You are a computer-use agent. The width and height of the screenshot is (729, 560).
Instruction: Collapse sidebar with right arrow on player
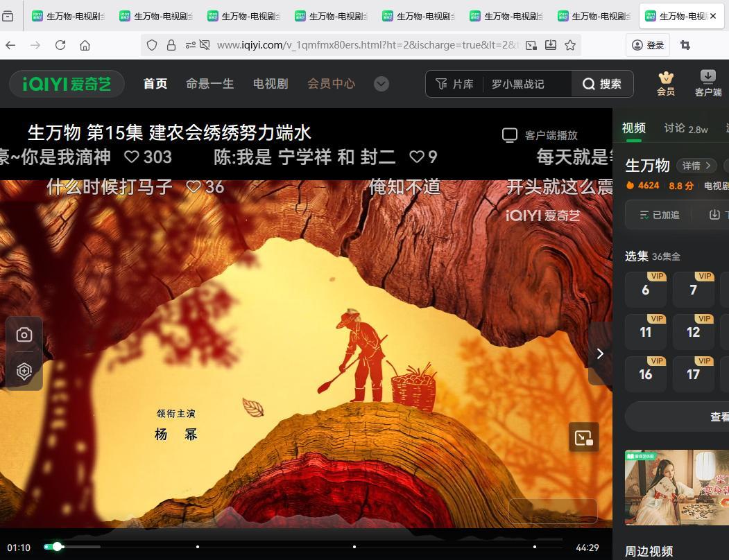tap(600, 353)
